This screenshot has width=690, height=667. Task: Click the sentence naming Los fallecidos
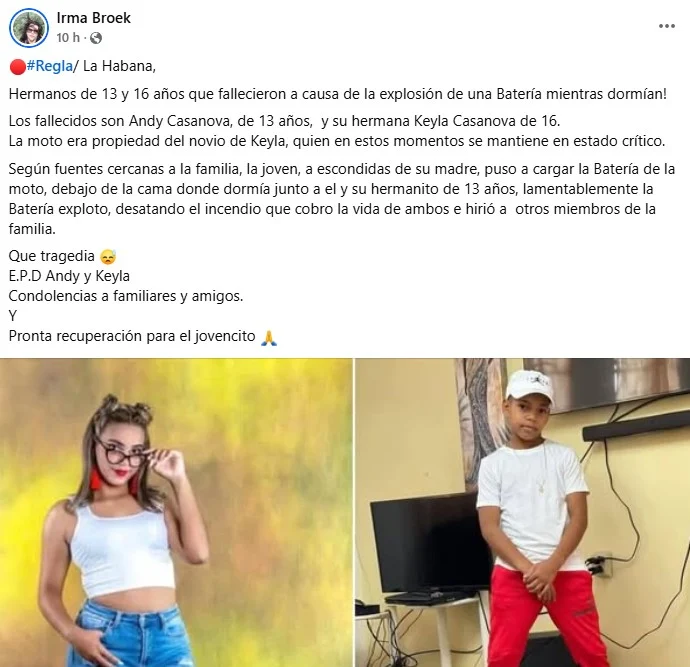pyautogui.click(x=284, y=121)
